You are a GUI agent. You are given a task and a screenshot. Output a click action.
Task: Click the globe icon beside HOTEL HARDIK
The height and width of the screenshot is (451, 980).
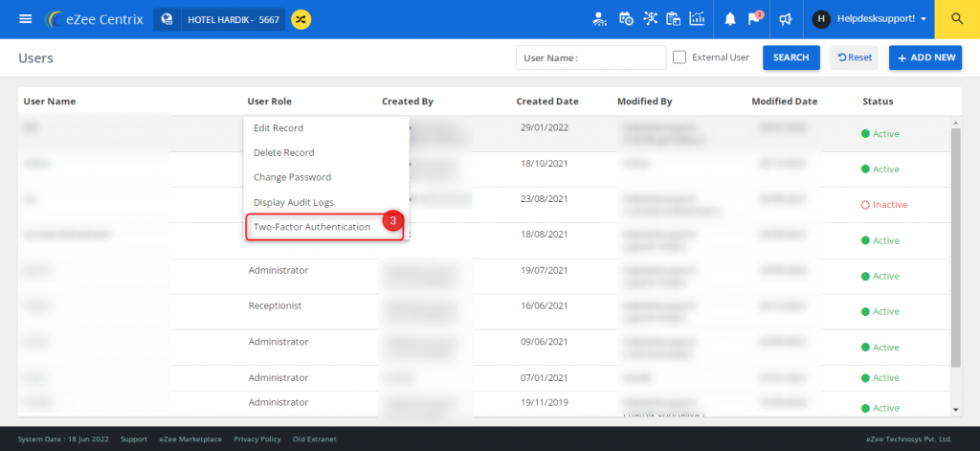click(167, 19)
